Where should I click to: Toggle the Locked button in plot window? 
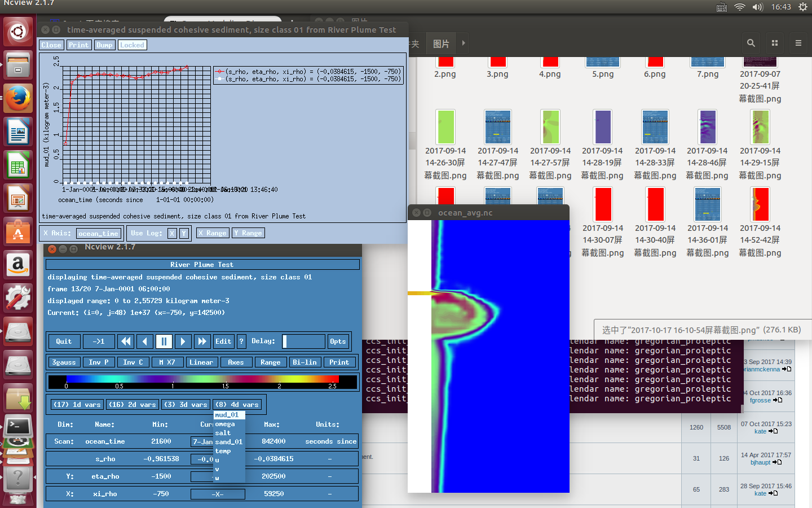pos(132,45)
